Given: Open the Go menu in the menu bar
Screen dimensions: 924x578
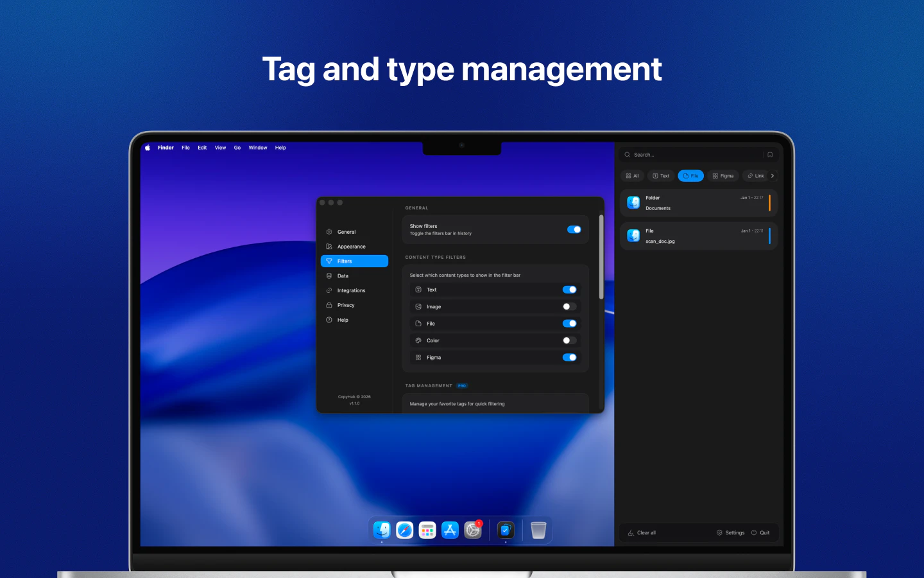Looking at the screenshot, I should [237, 148].
